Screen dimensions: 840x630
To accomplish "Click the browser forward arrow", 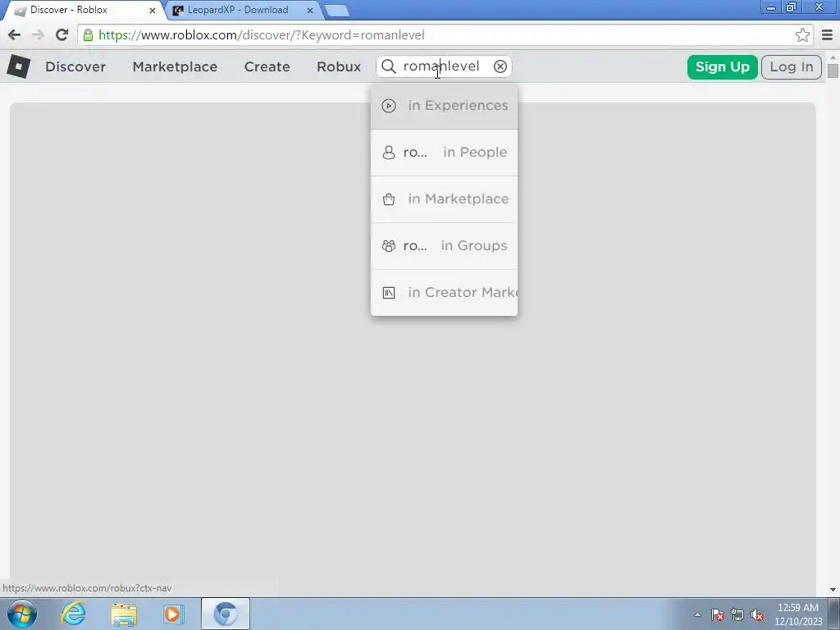I will [x=38, y=34].
